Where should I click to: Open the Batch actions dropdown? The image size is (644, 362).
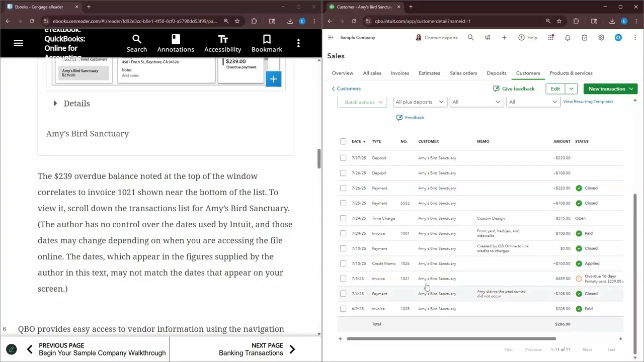point(362,102)
